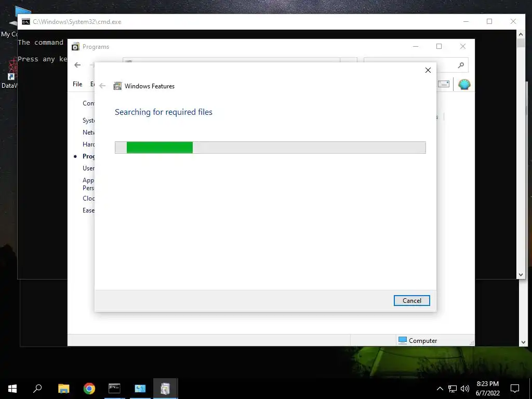Select the Programs category in sidebar
532x399 pixels.
[88, 156]
